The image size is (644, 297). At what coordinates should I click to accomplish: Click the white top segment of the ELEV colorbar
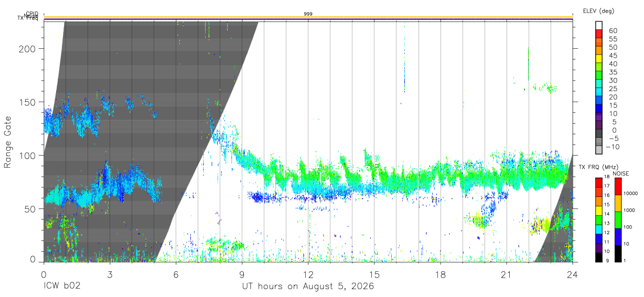599,25
